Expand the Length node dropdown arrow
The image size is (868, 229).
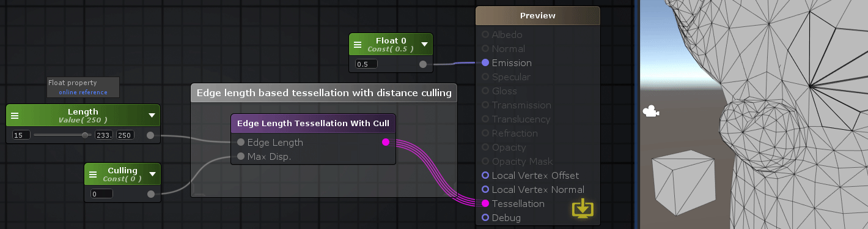point(152,115)
